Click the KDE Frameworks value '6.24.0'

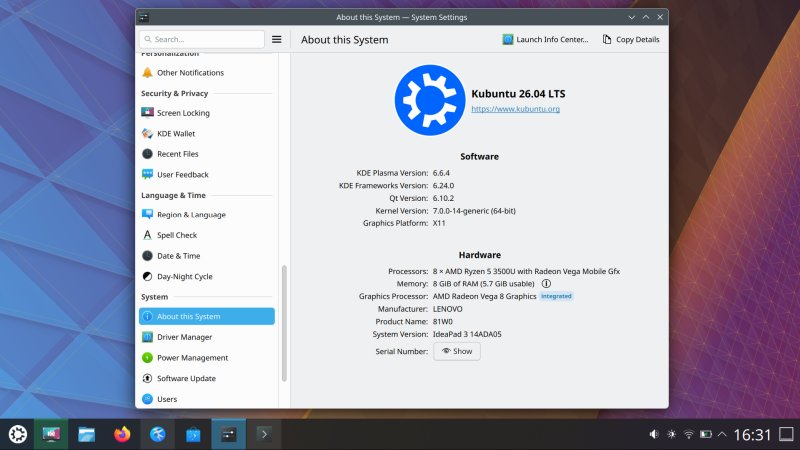pyautogui.click(x=443, y=186)
